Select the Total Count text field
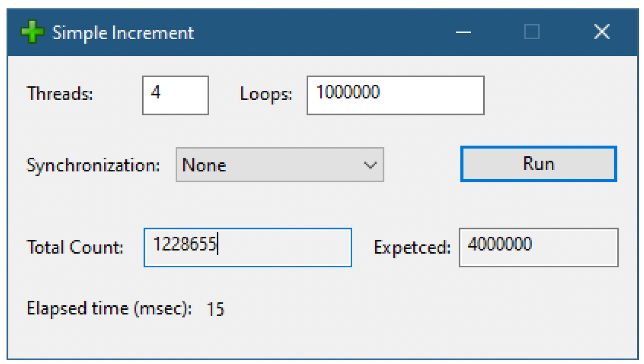This screenshot has height=364, width=644. 247,247
